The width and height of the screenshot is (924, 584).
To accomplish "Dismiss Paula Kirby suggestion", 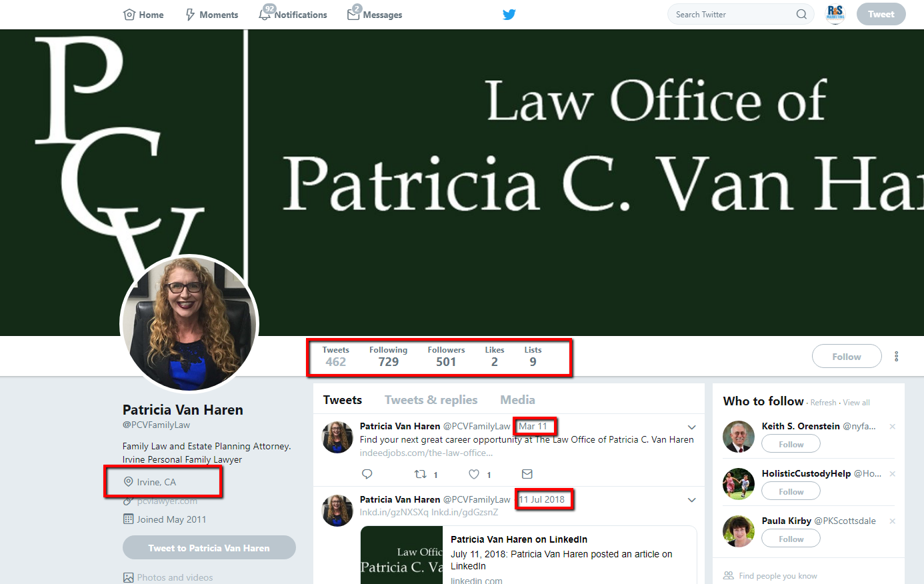I will (892, 521).
